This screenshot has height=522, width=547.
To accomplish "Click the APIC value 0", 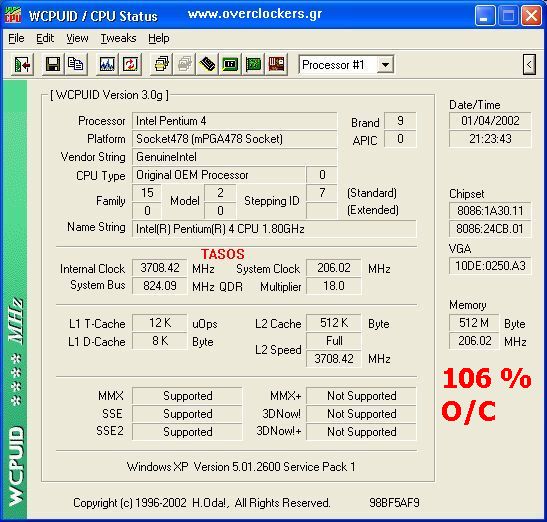I will pyautogui.click(x=400, y=139).
